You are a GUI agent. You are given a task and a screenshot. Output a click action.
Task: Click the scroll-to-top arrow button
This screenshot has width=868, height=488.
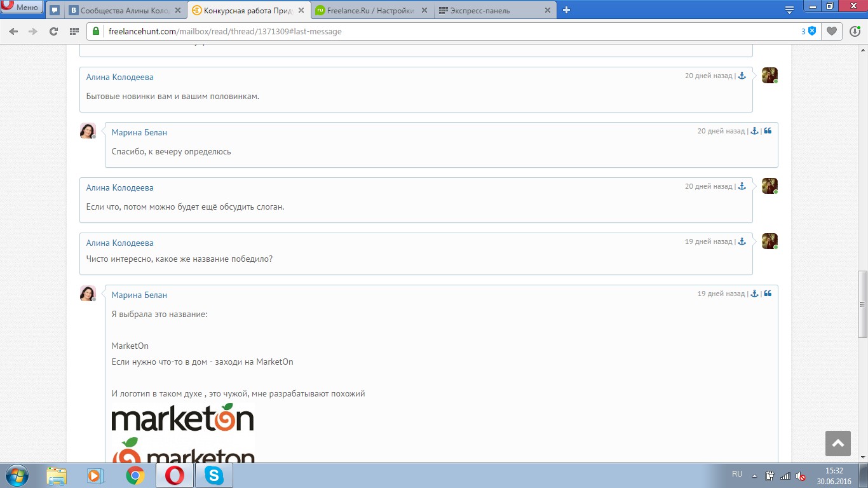tap(837, 444)
